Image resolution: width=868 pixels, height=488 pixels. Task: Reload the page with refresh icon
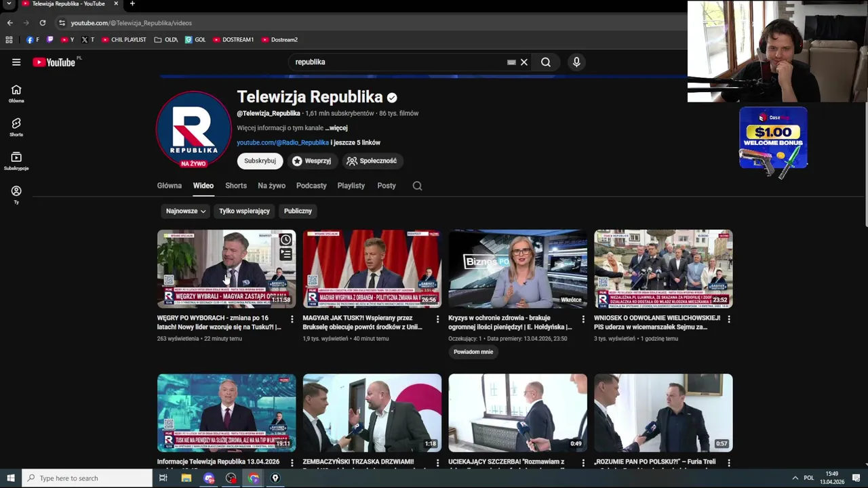pyautogui.click(x=43, y=23)
